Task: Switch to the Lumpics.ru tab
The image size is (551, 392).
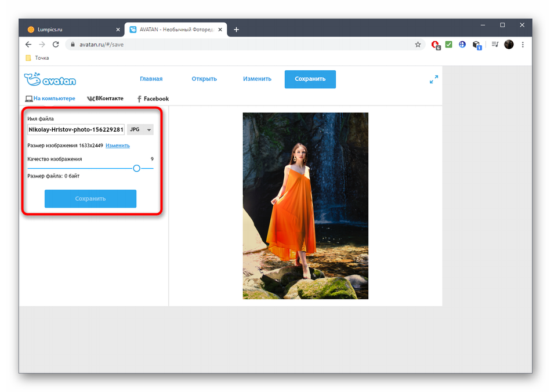Action: coord(70,30)
